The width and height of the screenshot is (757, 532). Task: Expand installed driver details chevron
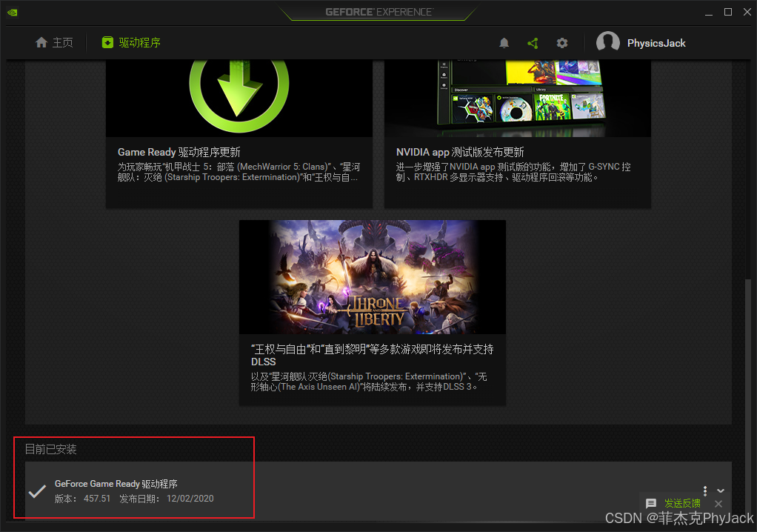coord(721,491)
